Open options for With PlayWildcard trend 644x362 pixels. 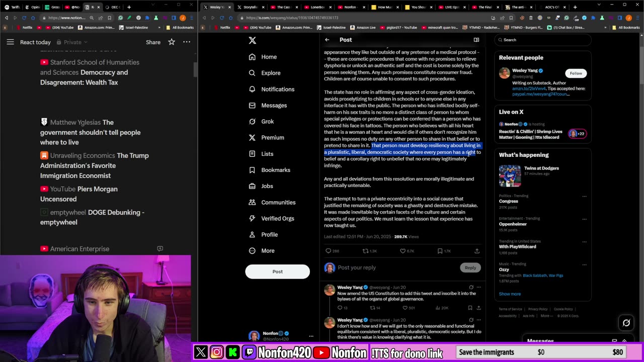click(x=584, y=242)
